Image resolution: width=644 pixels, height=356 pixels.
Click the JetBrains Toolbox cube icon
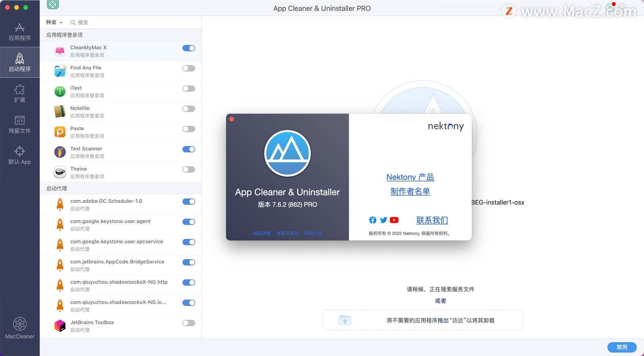pos(60,326)
